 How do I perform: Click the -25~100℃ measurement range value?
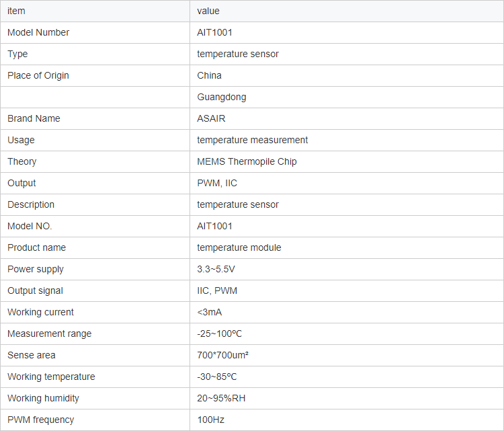(220, 334)
